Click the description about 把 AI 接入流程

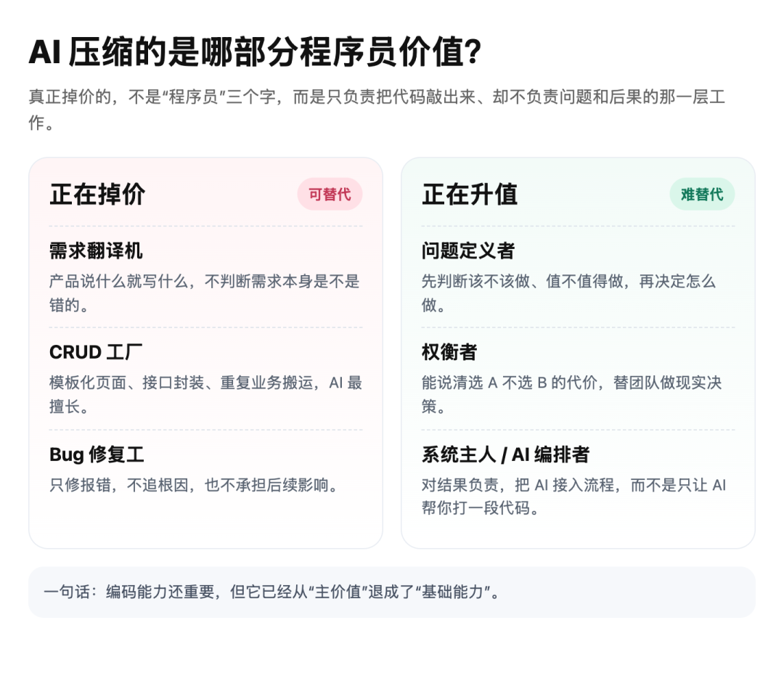[574, 497]
